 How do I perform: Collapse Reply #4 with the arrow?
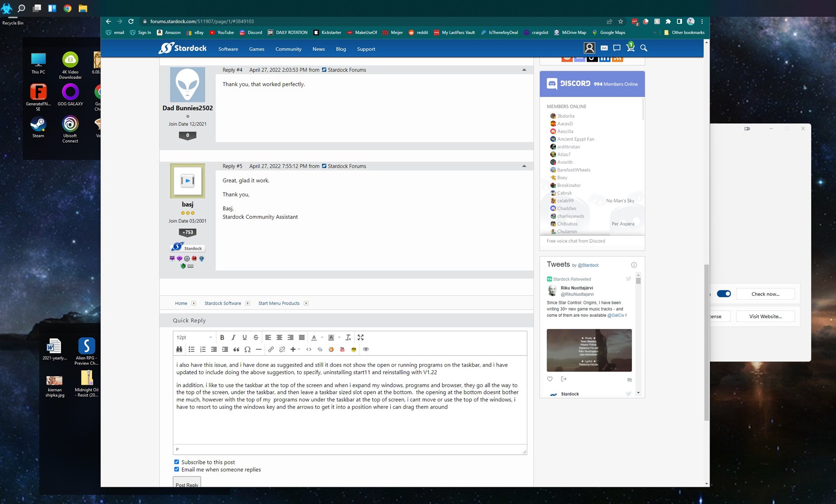524,70
